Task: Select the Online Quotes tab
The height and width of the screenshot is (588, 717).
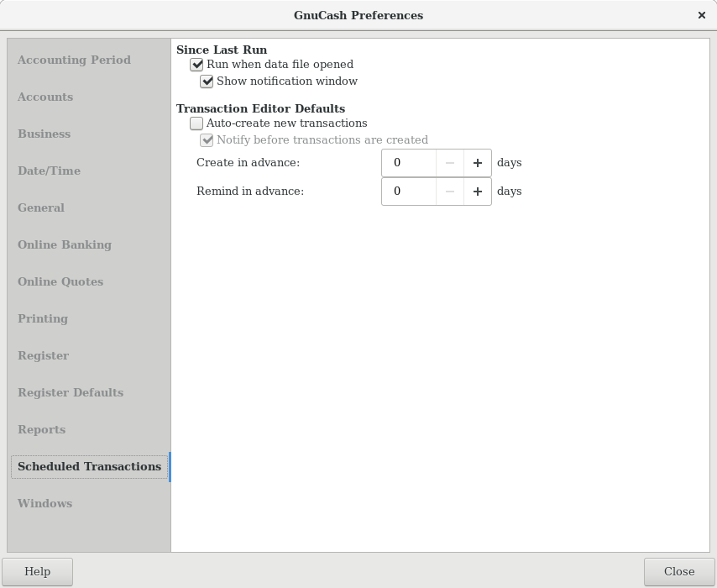Action: 60,282
